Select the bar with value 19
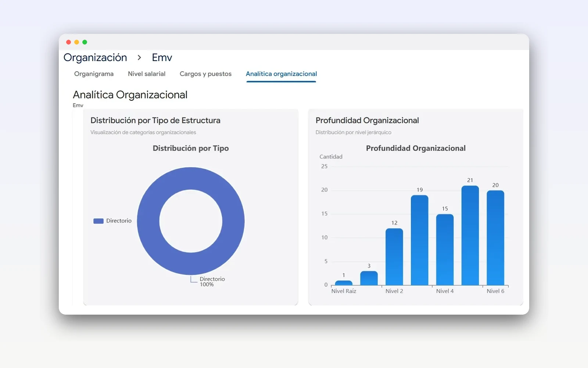 420,240
